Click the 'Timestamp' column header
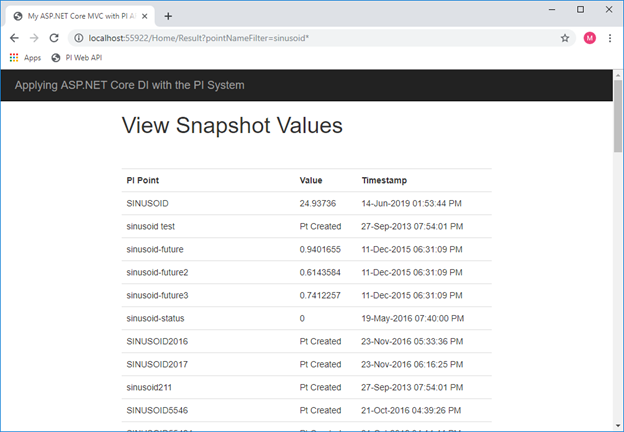This screenshot has width=624, height=432. [x=384, y=181]
